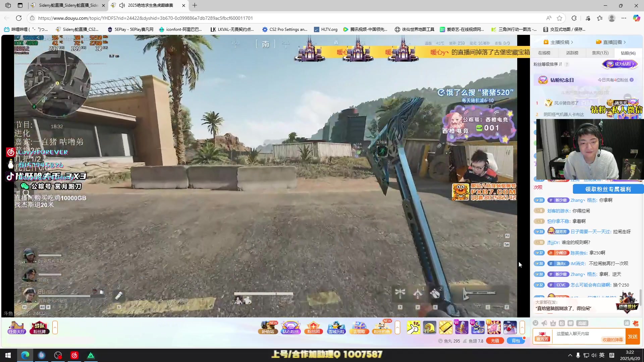This screenshot has height=362, width=644.
Task: Select the pointing hand gift
Action: [413, 327]
